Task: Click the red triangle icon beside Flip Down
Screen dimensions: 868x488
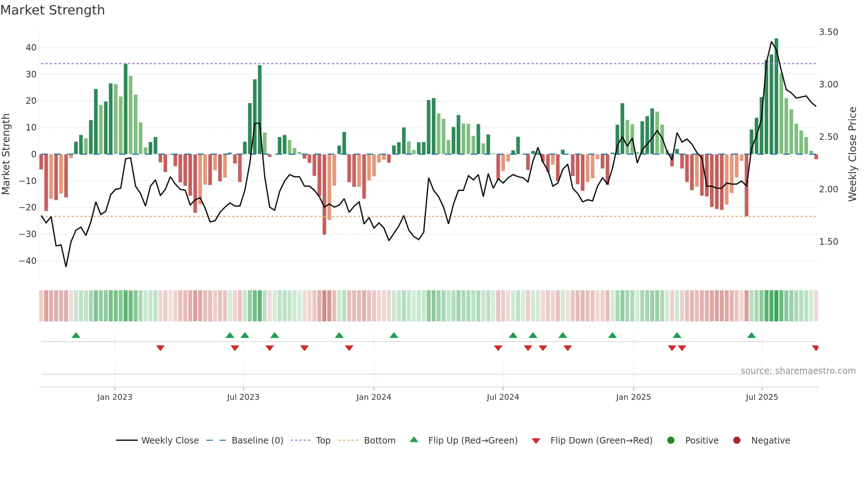Action: tap(536, 441)
